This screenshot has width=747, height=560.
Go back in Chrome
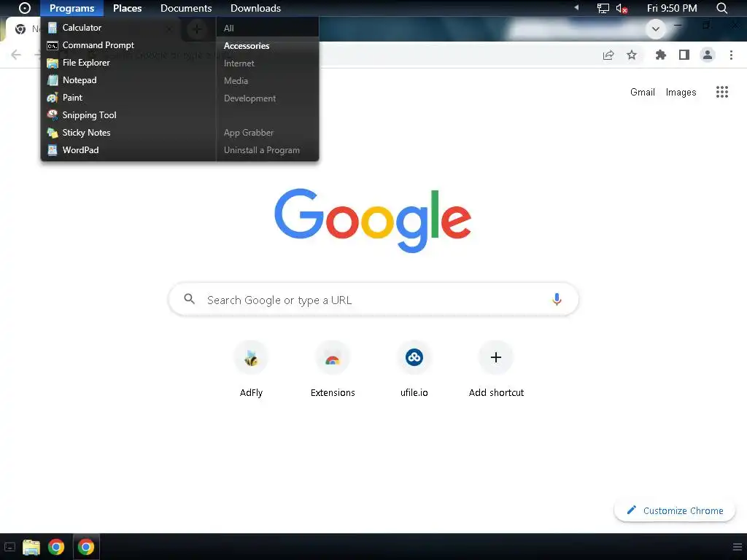16,55
